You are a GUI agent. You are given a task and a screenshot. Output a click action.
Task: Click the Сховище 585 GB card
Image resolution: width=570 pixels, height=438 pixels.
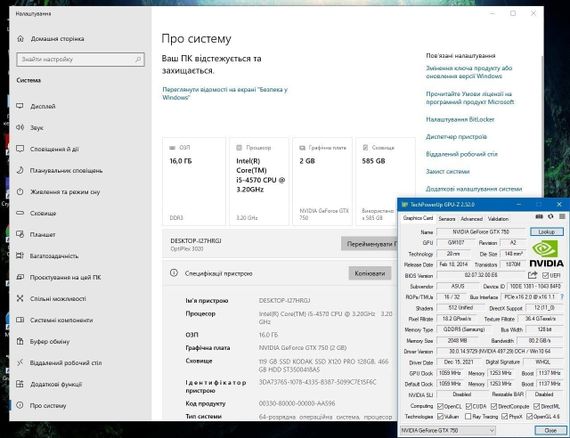(x=385, y=181)
